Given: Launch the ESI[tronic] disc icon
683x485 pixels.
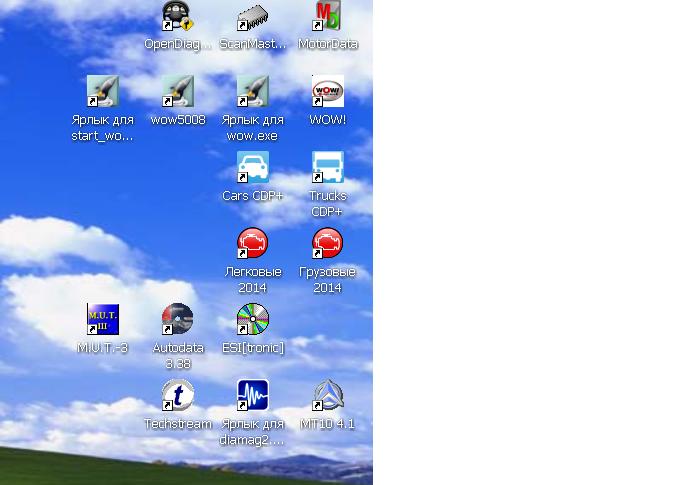Looking at the screenshot, I should pos(253,319).
